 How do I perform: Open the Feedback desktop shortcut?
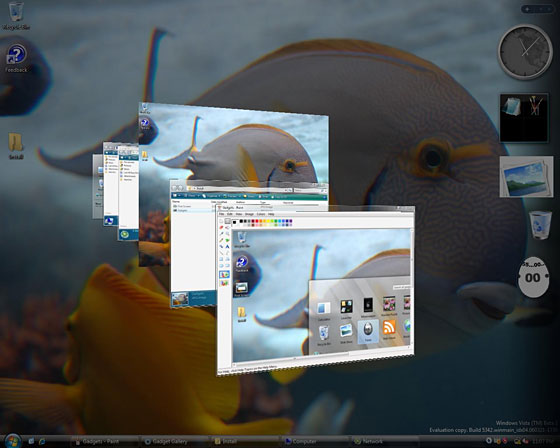16,58
